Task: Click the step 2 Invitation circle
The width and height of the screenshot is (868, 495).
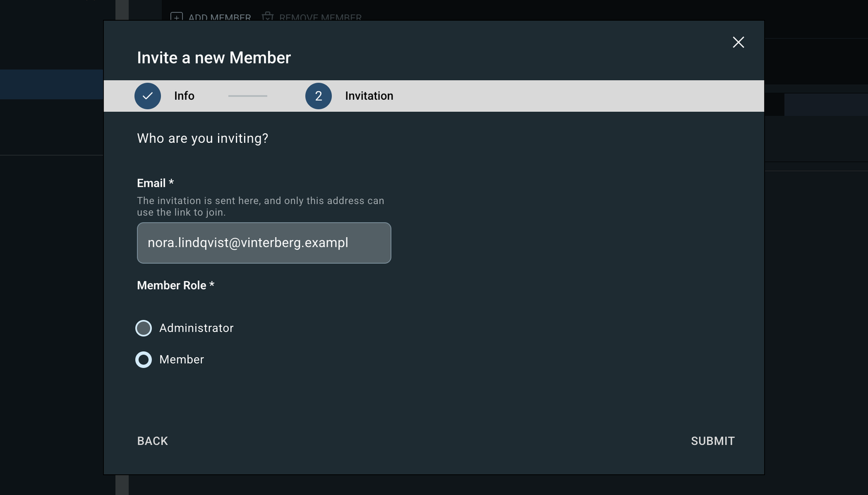Action: coord(318,96)
